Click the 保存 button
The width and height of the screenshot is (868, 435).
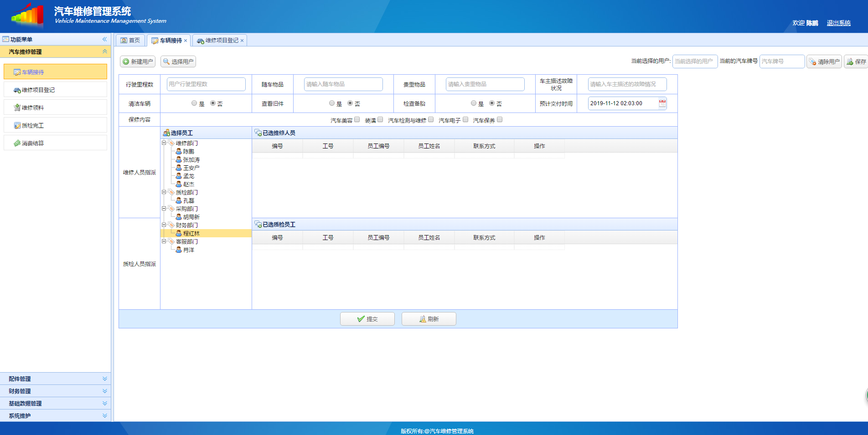tap(857, 61)
